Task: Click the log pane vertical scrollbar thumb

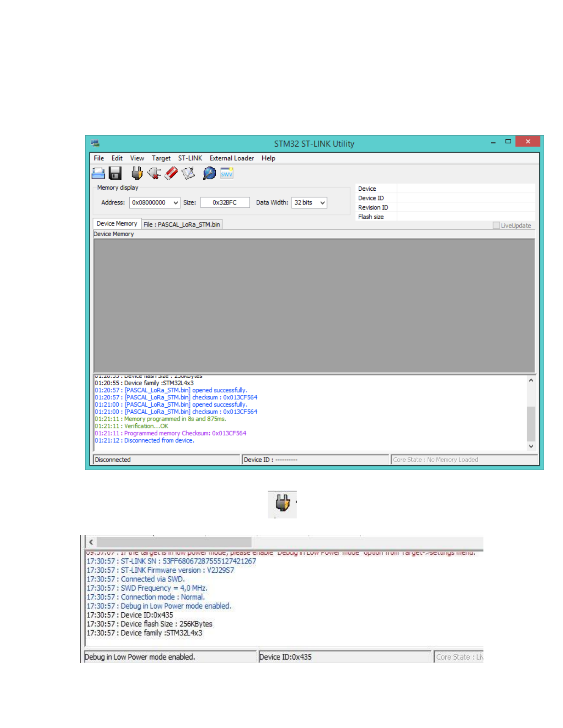Action: [531, 424]
